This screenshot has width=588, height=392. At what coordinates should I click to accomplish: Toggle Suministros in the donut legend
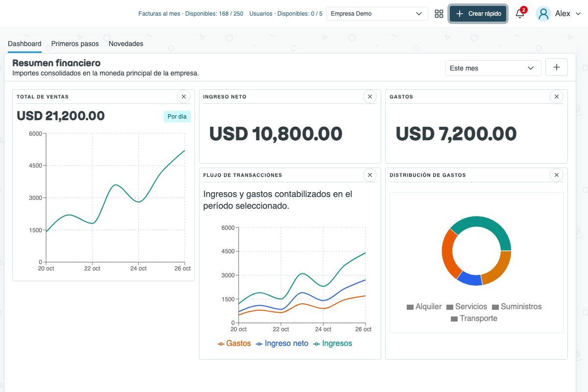[x=517, y=307]
